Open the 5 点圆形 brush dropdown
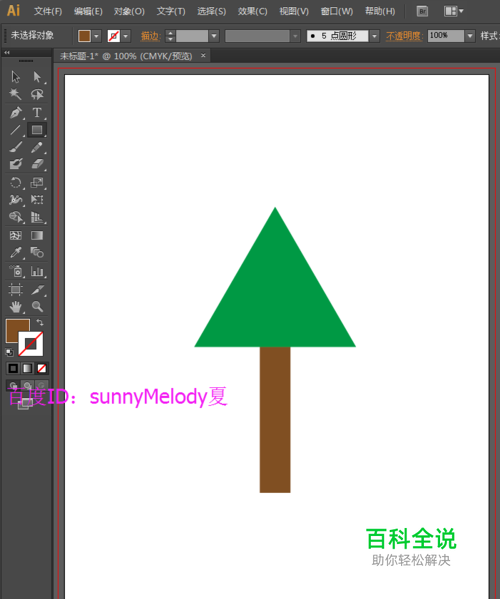Image resolution: width=500 pixels, height=599 pixels. pyautogui.click(x=374, y=36)
